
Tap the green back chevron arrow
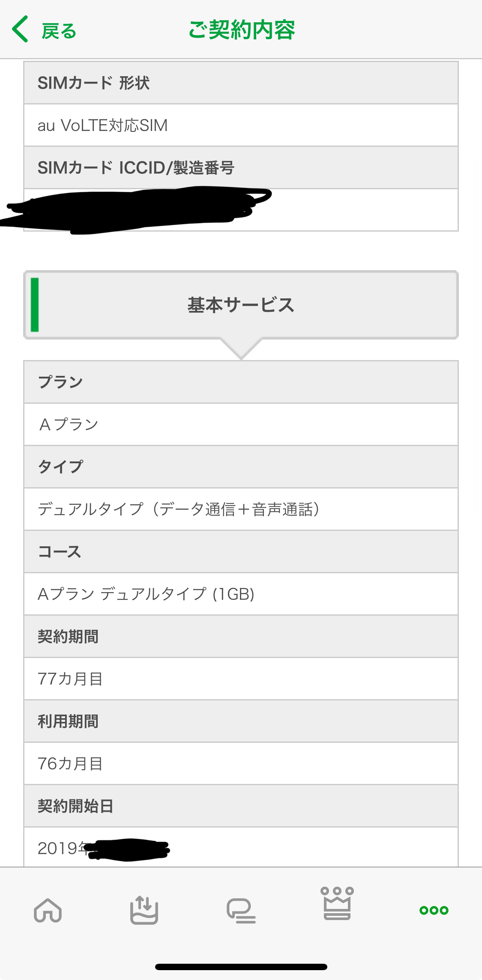point(20,29)
